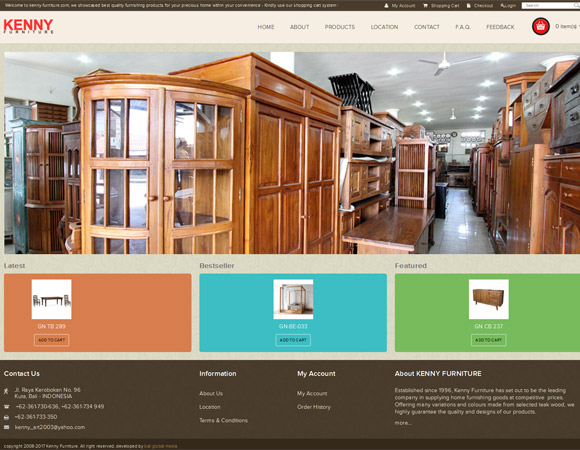580x450 pixels.
Task: Click the telephone icon in Contact Us
Action: [6, 406]
